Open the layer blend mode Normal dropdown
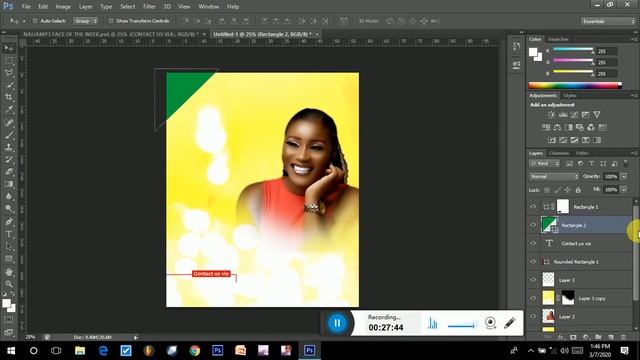 point(554,176)
